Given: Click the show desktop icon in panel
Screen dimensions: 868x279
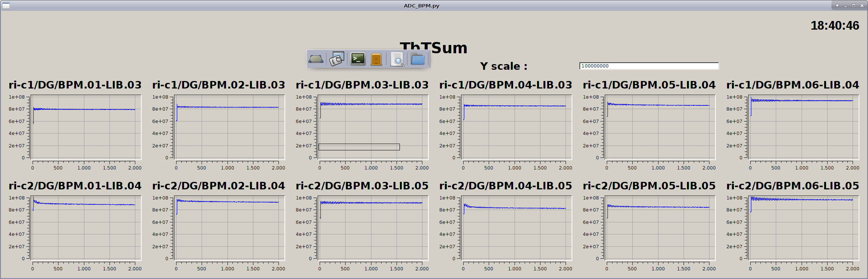Looking at the screenshot, I should click(316, 59).
